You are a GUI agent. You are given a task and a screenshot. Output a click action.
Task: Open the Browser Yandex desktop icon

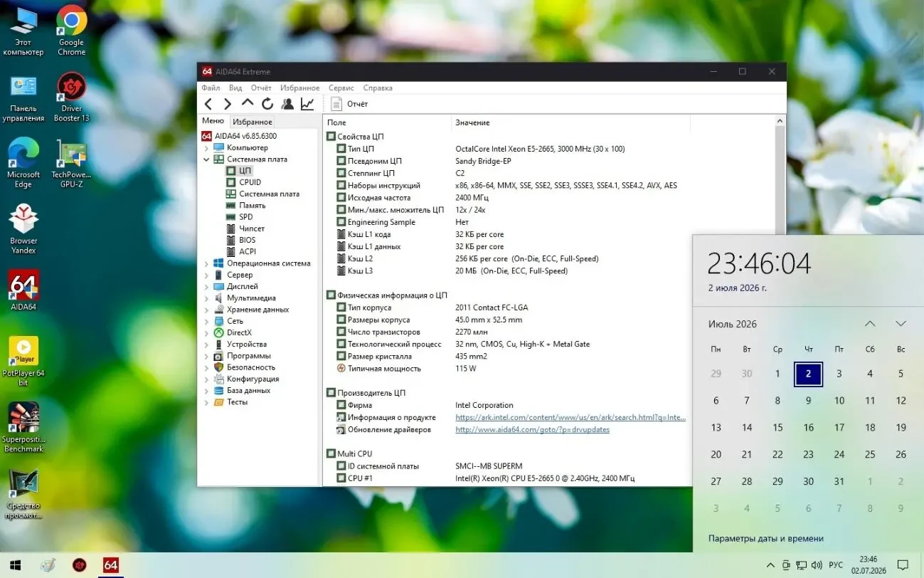[x=23, y=229]
